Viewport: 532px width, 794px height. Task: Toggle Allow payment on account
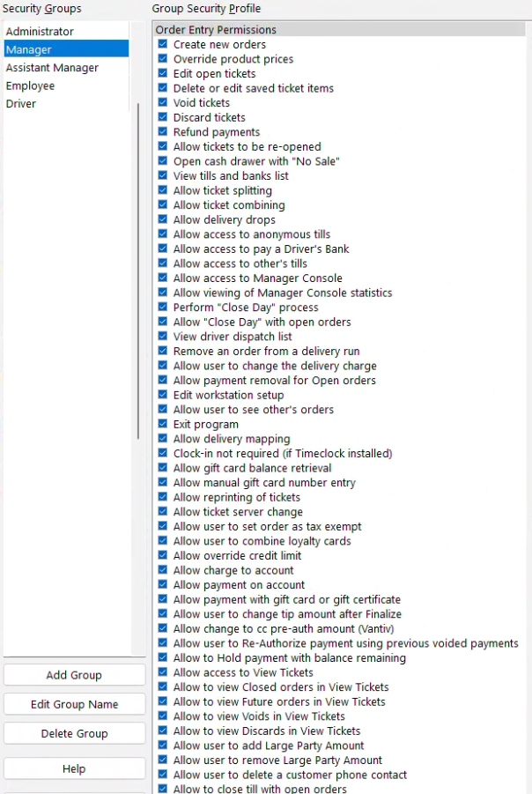(162, 584)
